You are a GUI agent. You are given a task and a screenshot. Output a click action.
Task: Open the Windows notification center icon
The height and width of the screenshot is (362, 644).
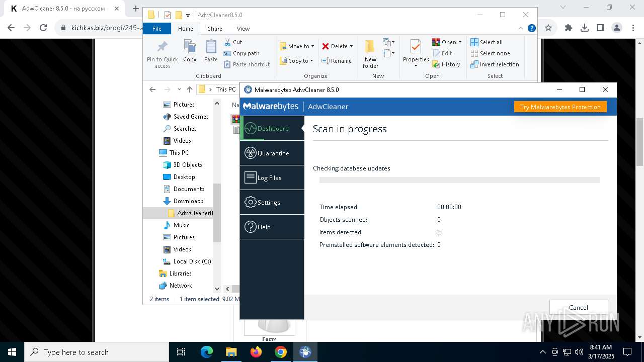tap(627, 352)
